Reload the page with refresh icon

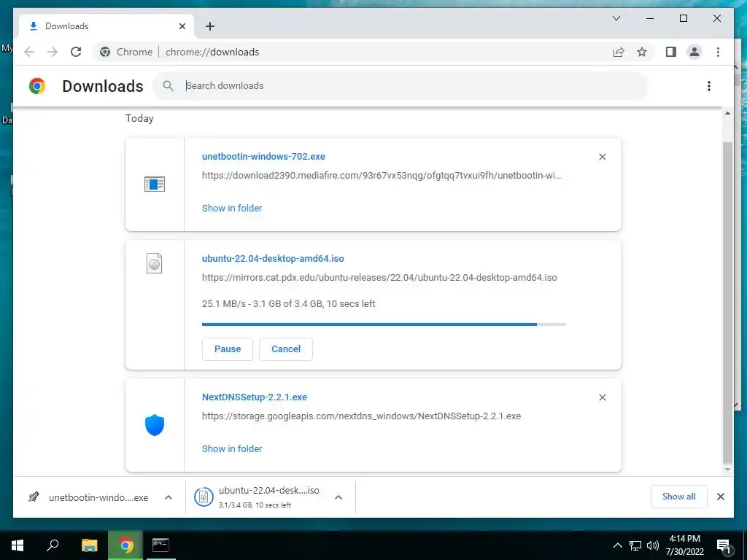(x=76, y=52)
